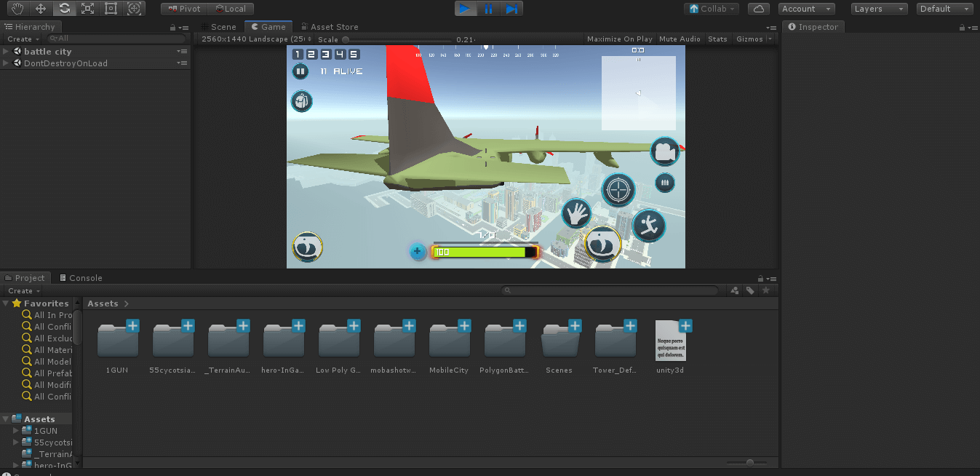Open the Default layout dropdown
This screenshot has width=980, height=476.
click(945, 9)
